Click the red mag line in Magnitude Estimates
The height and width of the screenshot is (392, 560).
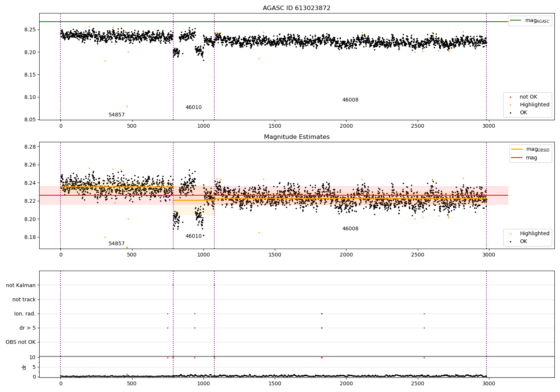pyautogui.click(x=273, y=195)
